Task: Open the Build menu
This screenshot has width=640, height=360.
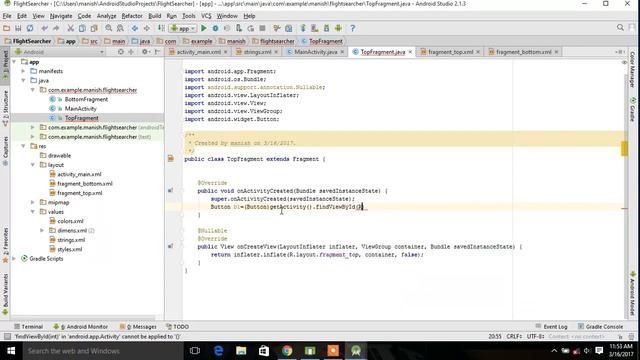Action: (154, 16)
